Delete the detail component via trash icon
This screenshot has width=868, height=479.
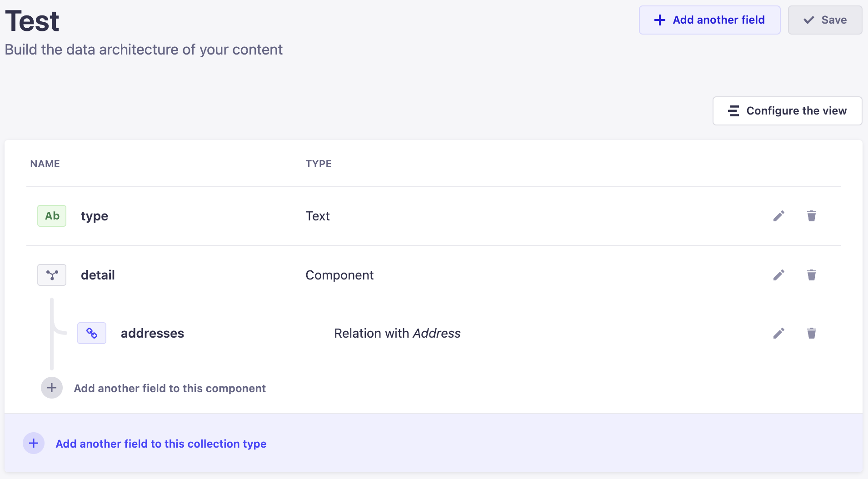point(812,275)
